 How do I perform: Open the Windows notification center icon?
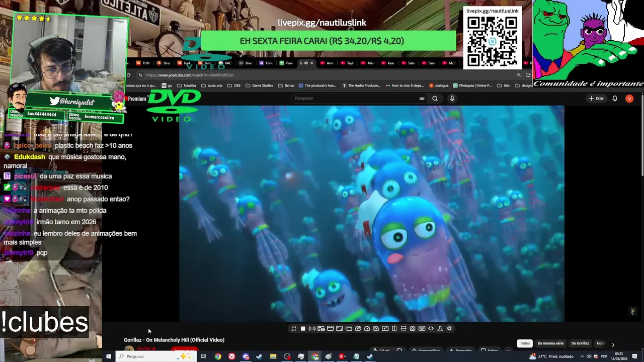(x=635, y=356)
